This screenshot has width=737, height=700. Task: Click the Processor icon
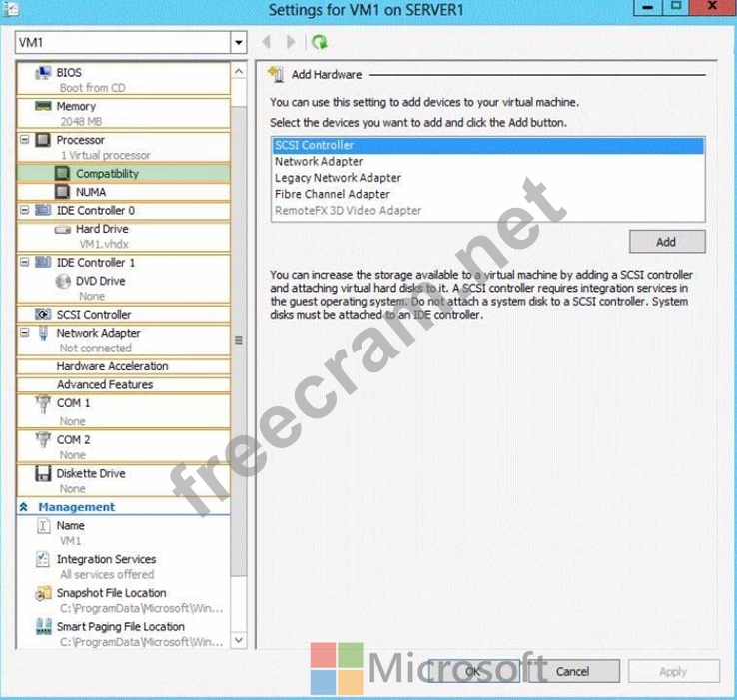coord(43,140)
